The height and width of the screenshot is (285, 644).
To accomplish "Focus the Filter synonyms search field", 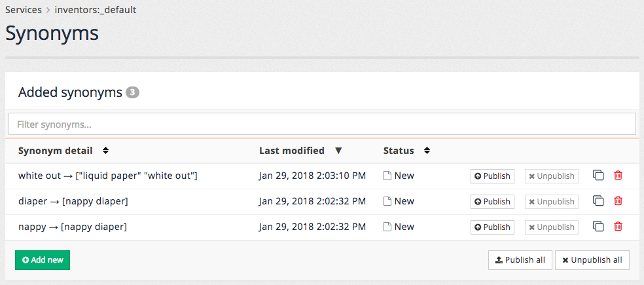I will 322,124.
